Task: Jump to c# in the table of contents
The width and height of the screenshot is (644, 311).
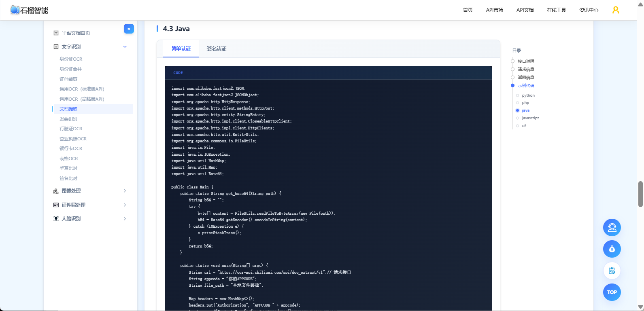Action: 524,126
